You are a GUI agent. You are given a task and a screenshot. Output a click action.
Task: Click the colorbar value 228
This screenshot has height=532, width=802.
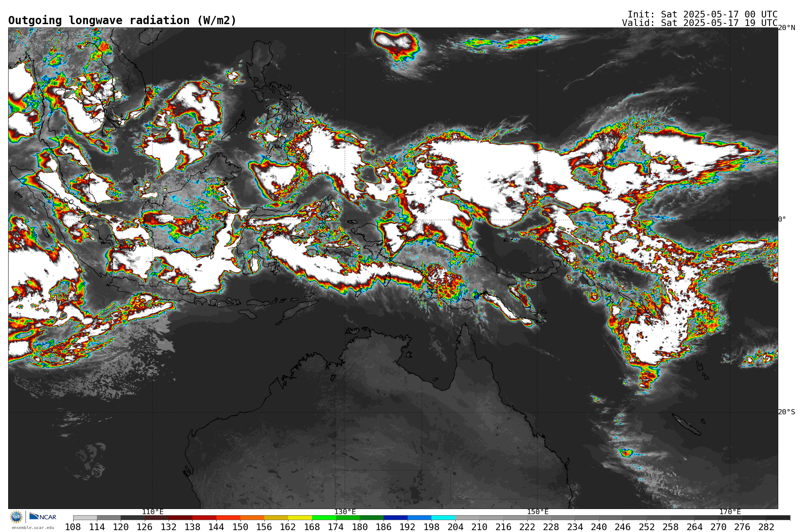551,527
